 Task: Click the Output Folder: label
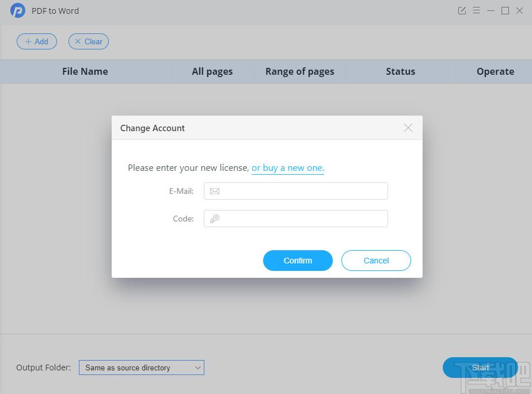(43, 368)
